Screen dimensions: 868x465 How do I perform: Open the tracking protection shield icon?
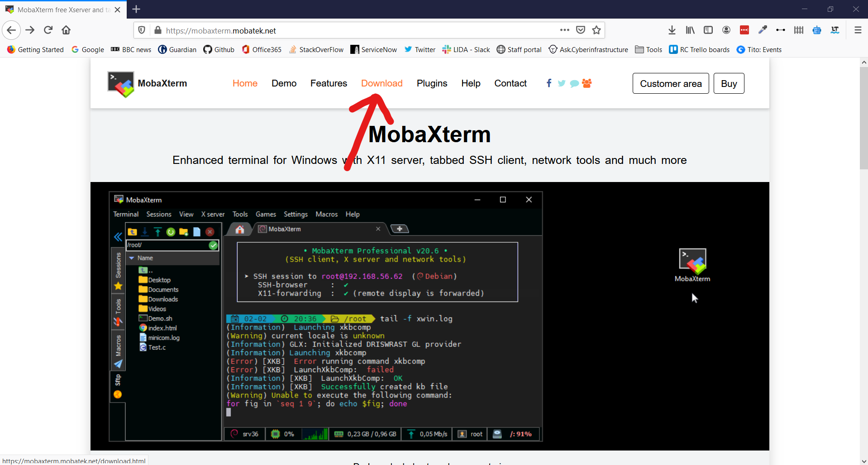(x=142, y=30)
